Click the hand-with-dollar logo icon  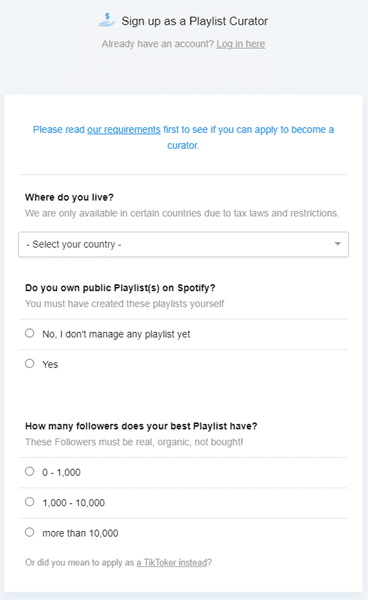click(x=107, y=20)
